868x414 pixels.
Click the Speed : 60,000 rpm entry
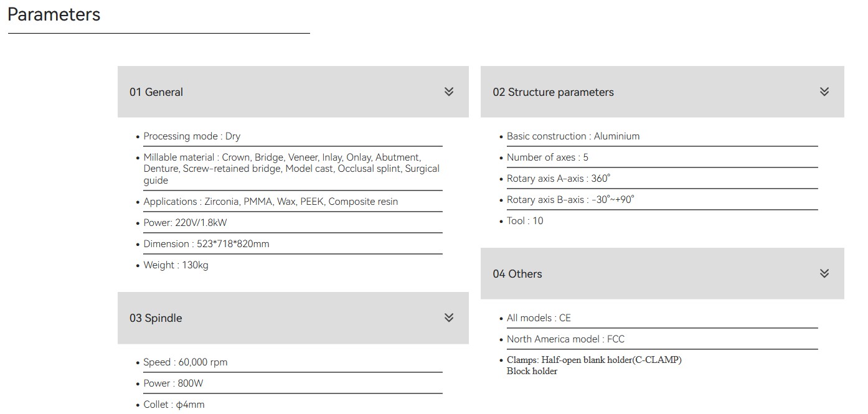tap(185, 362)
